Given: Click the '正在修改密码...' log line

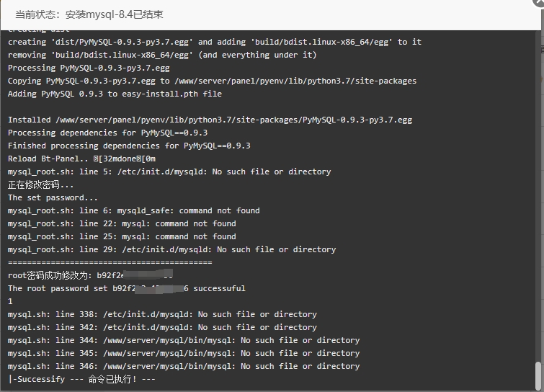Looking at the screenshot, I should coord(40,185).
